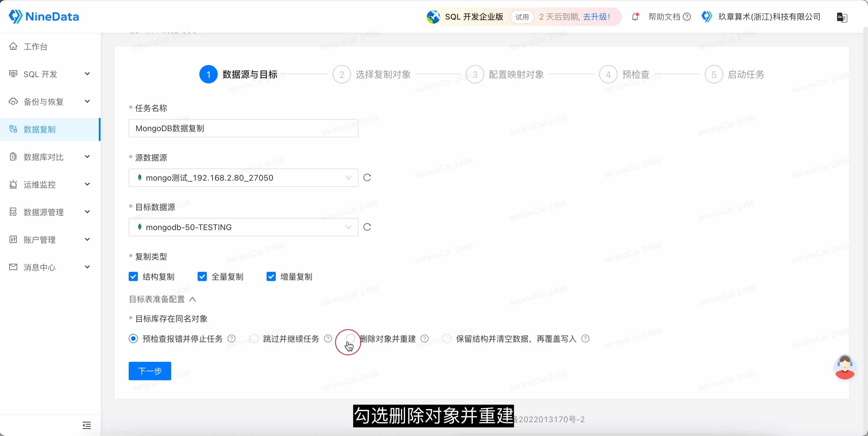The height and width of the screenshot is (436, 868).
Task: Click the 下一步 button
Action: click(150, 371)
